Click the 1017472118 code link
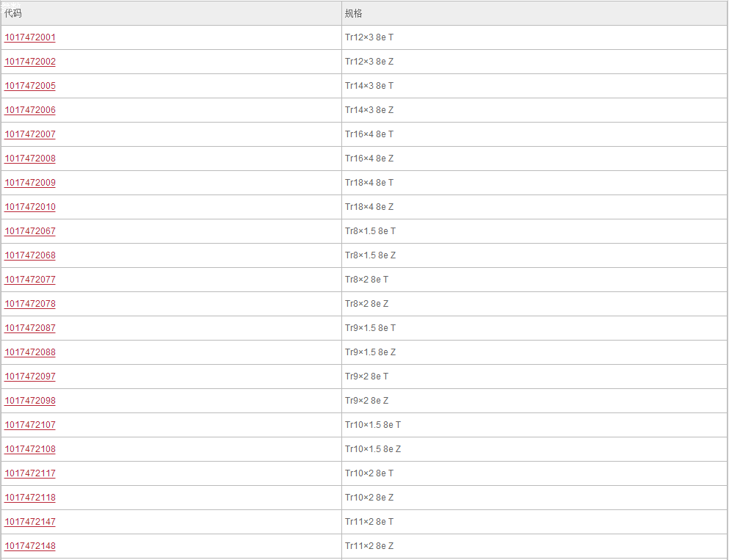The height and width of the screenshot is (560, 729). coord(30,498)
